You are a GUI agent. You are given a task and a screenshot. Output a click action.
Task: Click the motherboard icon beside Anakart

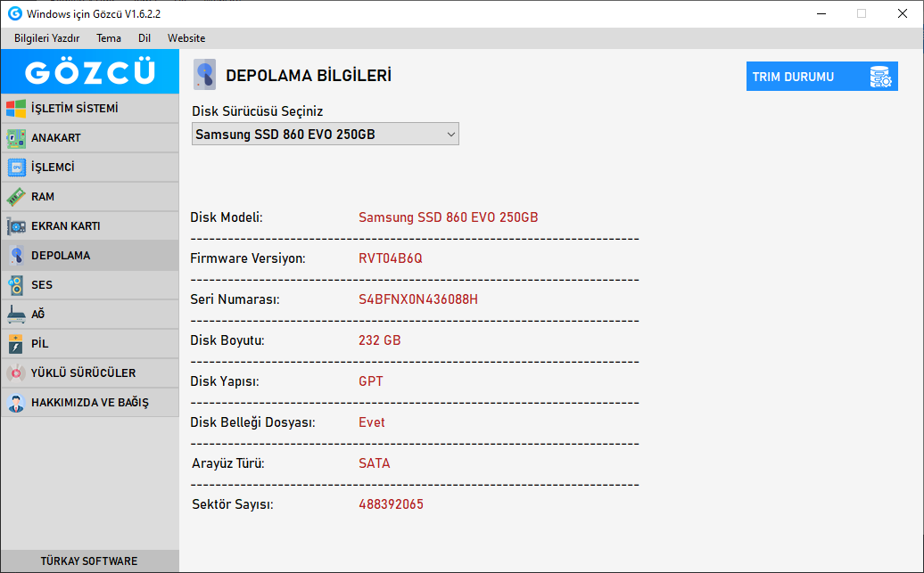[16, 138]
